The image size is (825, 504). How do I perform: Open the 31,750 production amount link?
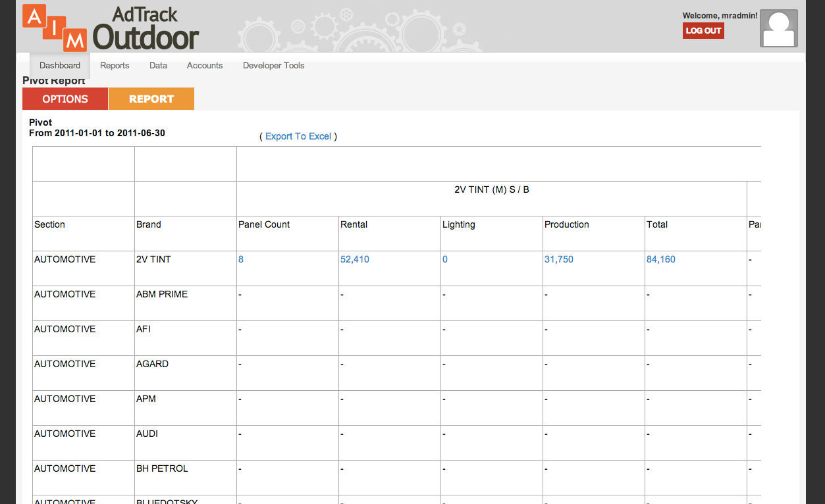[559, 259]
